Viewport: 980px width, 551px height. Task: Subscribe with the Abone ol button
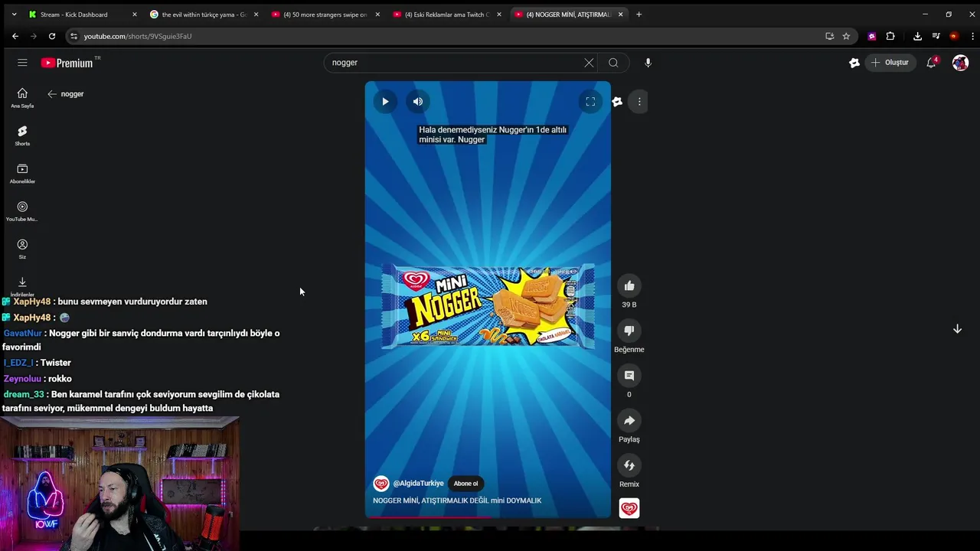[465, 484]
